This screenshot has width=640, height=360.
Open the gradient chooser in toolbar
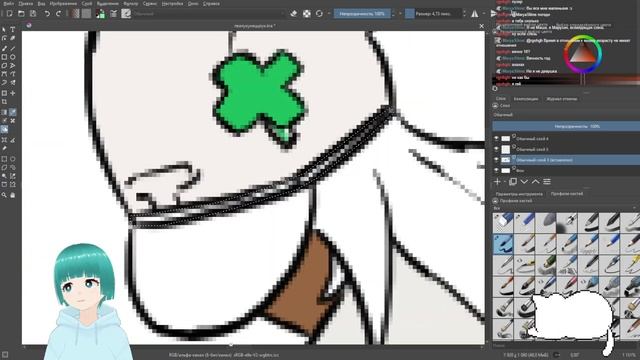pyautogui.click(x=75, y=13)
